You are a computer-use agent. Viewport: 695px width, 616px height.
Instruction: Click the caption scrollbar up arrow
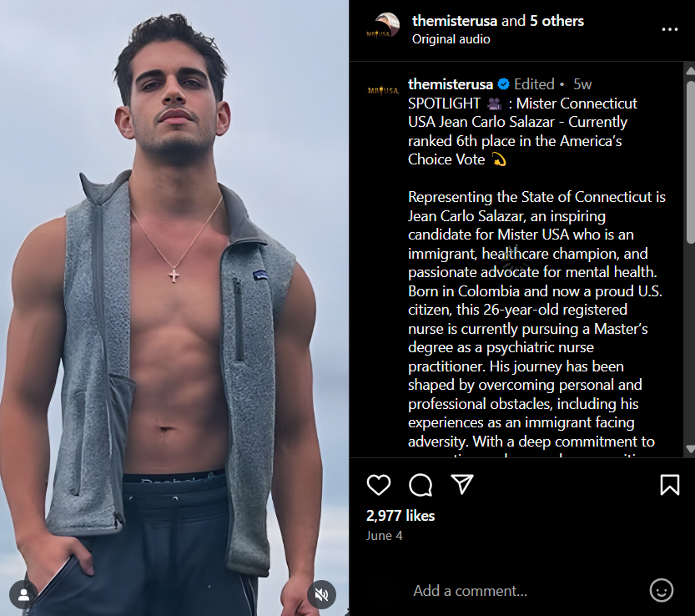690,70
